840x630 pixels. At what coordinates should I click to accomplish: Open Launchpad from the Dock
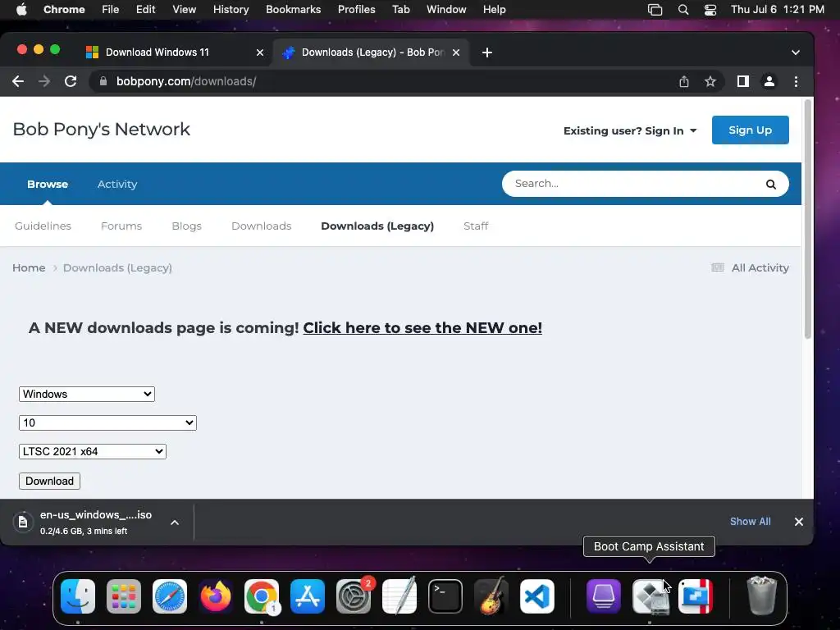click(124, 596)
